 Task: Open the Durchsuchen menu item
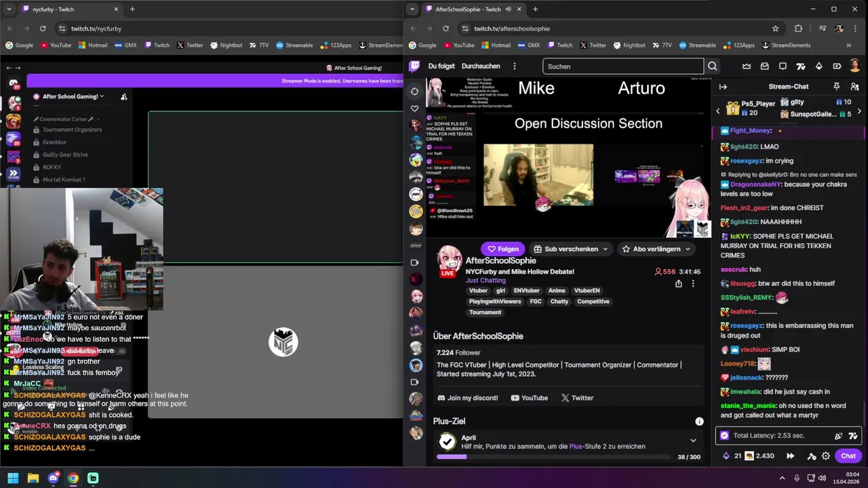[481, 66]
